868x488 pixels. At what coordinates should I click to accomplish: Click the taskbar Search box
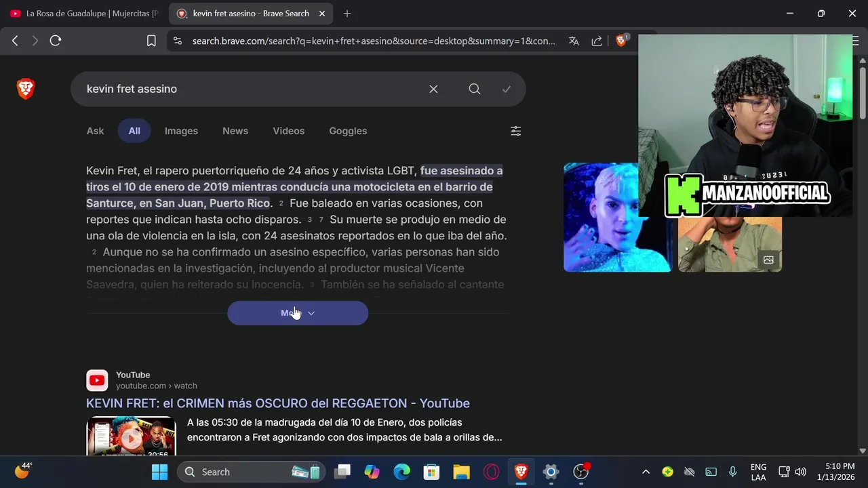pyautogui.click(x=251, y=472)
